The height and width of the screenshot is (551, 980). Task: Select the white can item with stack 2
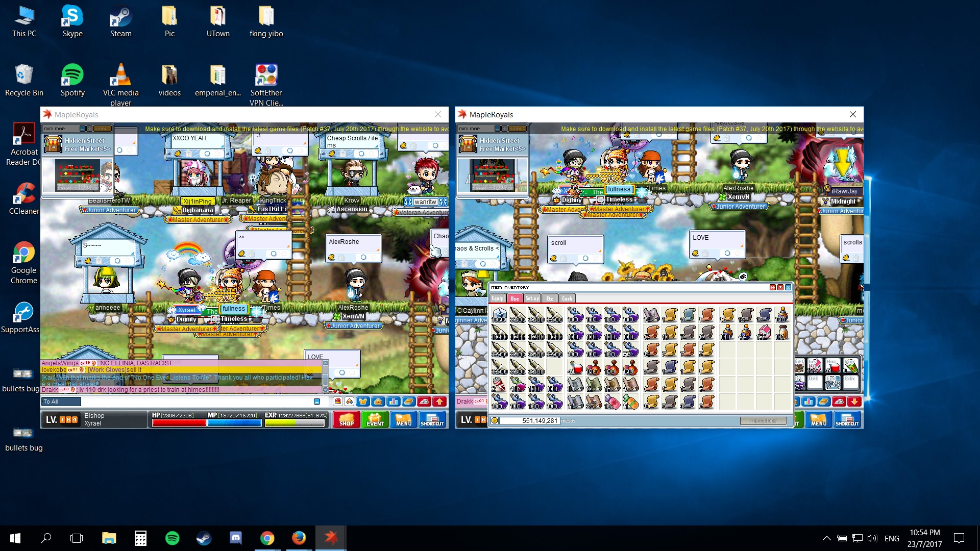coord(499,385)
